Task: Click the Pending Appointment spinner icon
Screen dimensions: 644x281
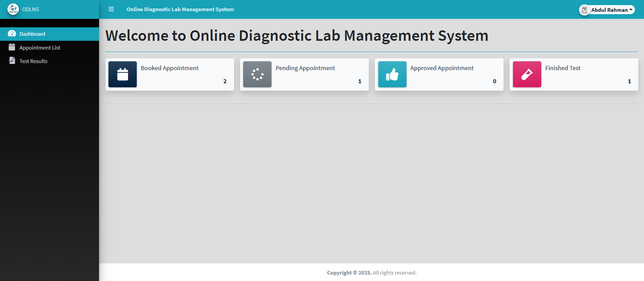Action: pyautogui.click(x=257, y=74)
